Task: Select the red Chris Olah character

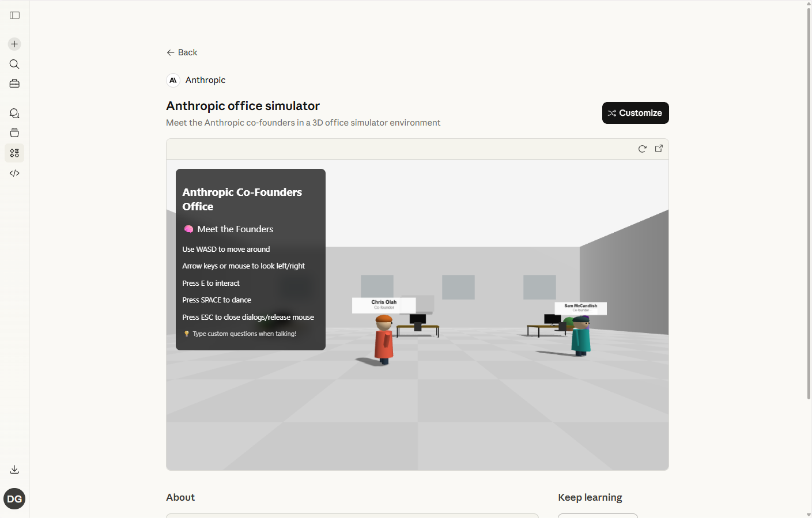Action: tap(384, 340)
